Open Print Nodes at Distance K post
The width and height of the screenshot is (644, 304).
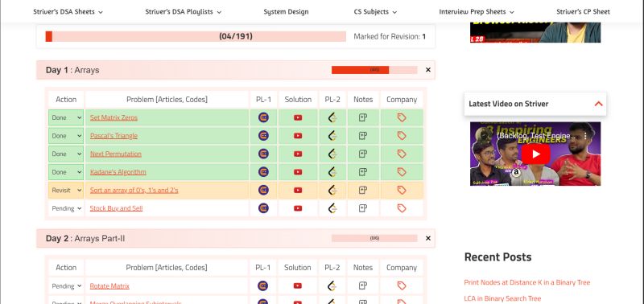coord(527,282)
